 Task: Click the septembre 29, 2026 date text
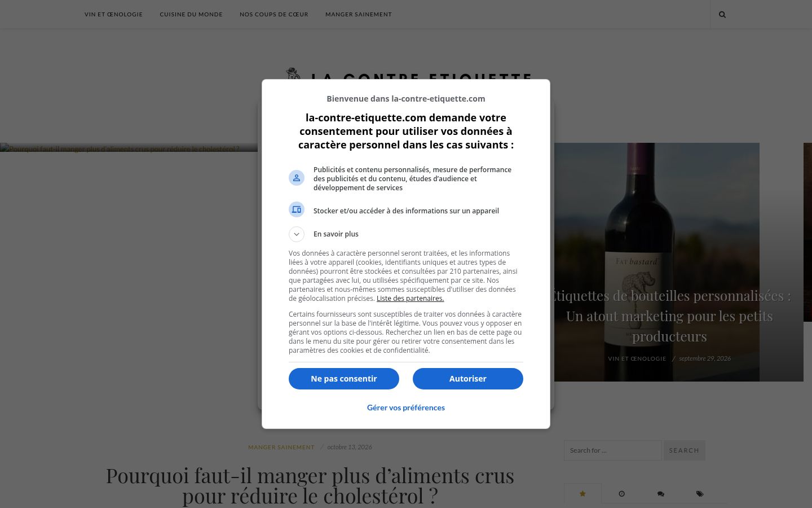click(705, 358)
